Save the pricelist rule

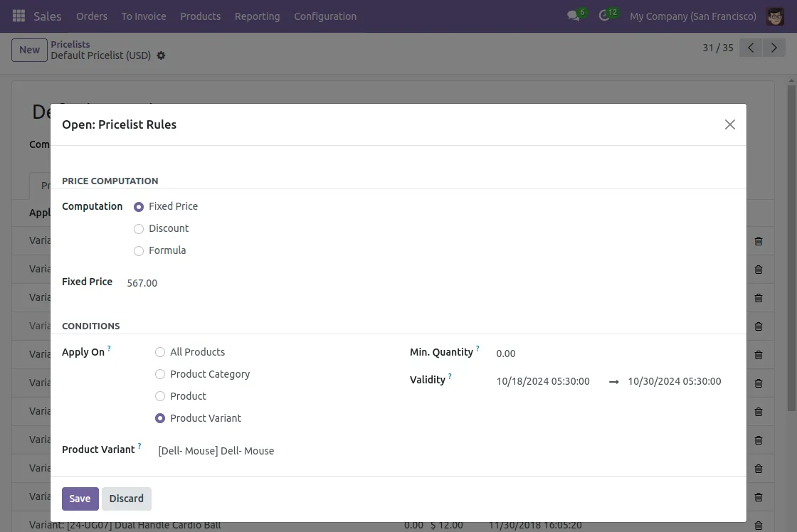coord(80,499)
